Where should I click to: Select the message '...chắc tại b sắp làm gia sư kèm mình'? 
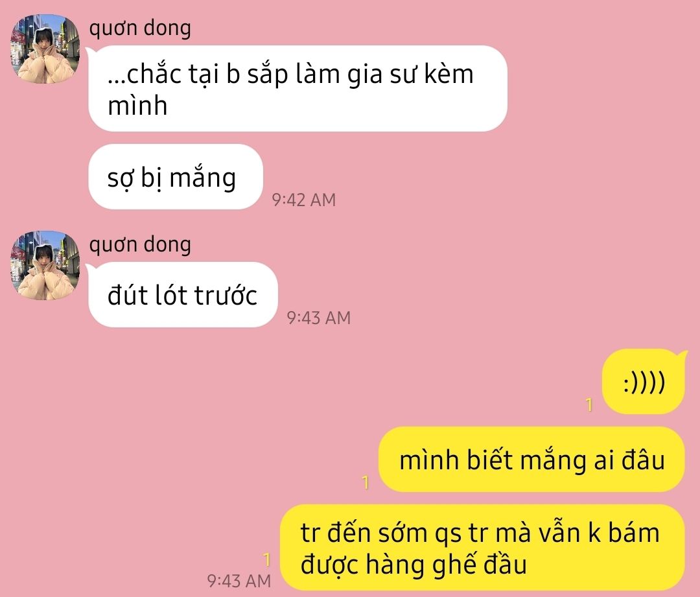(x=297, y=88)
